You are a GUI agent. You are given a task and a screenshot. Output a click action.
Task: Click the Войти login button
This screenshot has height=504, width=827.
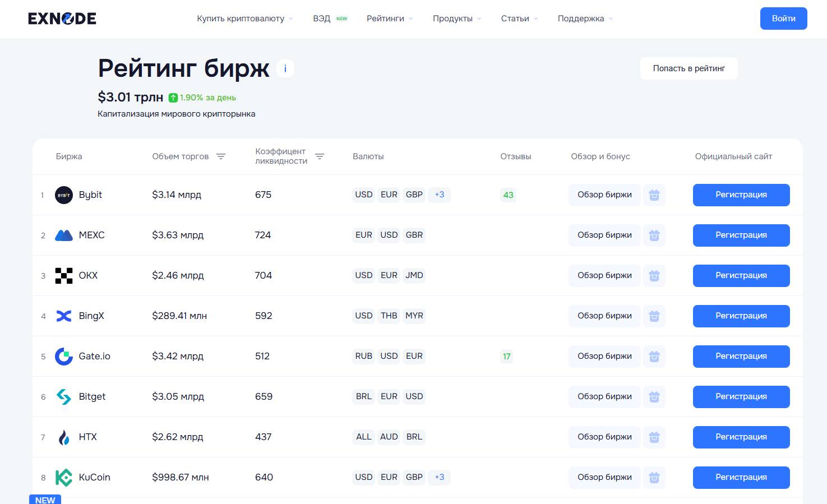(783, 19)
